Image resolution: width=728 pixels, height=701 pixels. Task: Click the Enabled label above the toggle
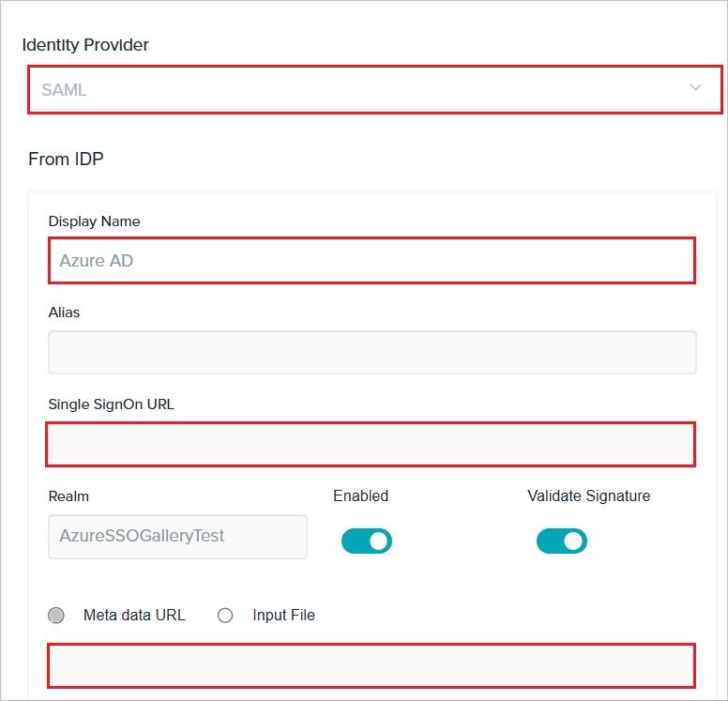click(361, 495)
